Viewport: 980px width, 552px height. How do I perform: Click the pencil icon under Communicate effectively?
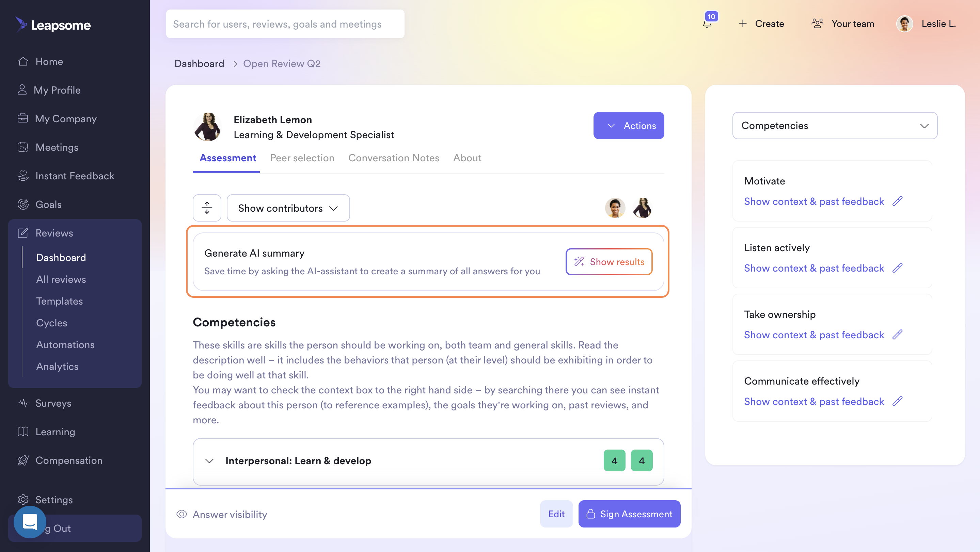pos(898,402)
